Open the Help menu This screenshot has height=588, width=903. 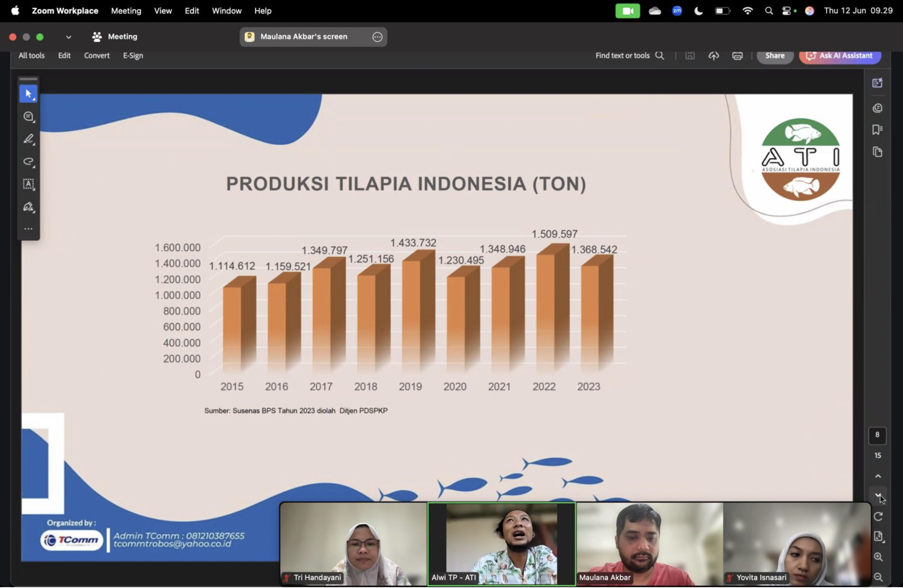[263, 11]
